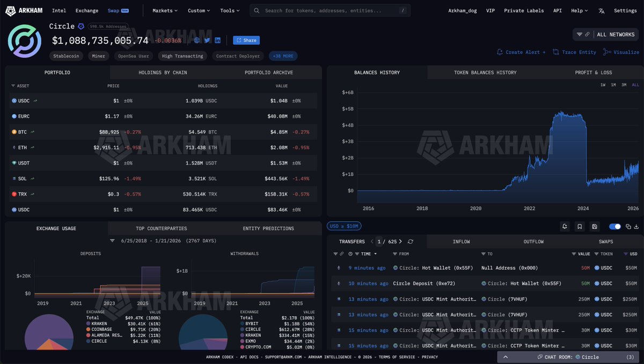This screenshot has width=644, height=364.
Task: Open the Outflow transfers tab
Action: click(533, 242)
